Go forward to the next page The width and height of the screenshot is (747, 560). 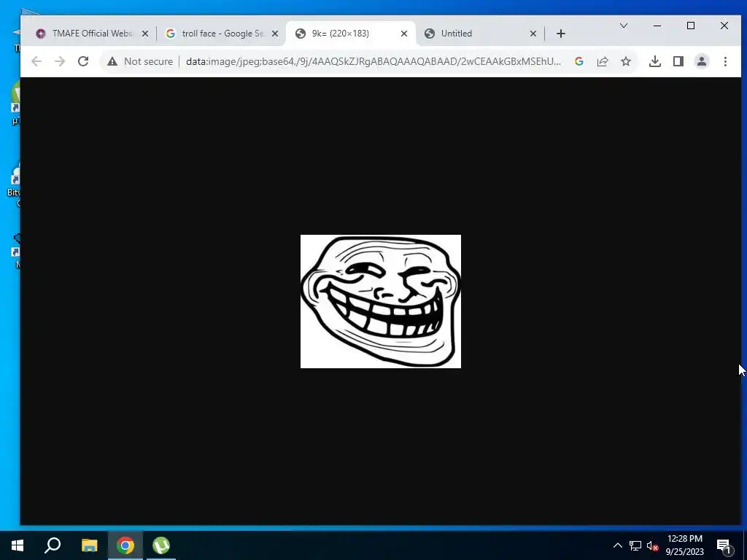tap(60, 61)
